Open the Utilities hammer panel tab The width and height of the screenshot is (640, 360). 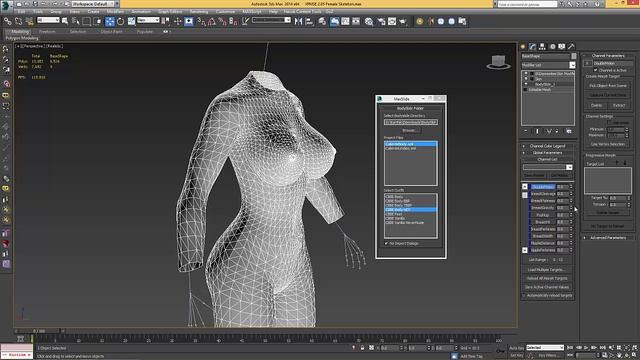pos(571,47)
